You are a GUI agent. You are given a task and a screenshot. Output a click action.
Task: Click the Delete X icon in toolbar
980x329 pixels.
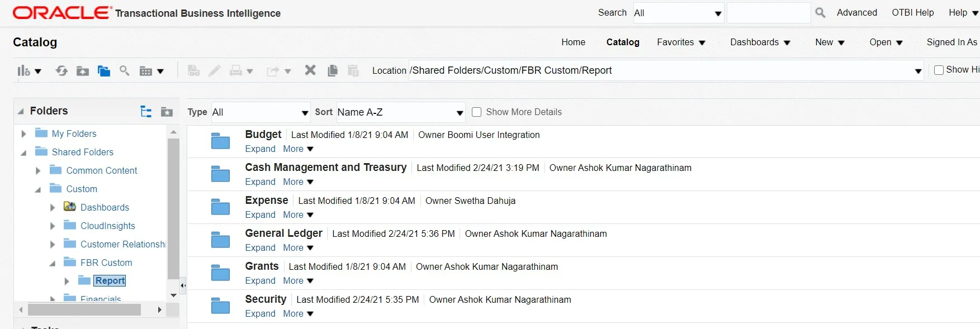point(310,70)
